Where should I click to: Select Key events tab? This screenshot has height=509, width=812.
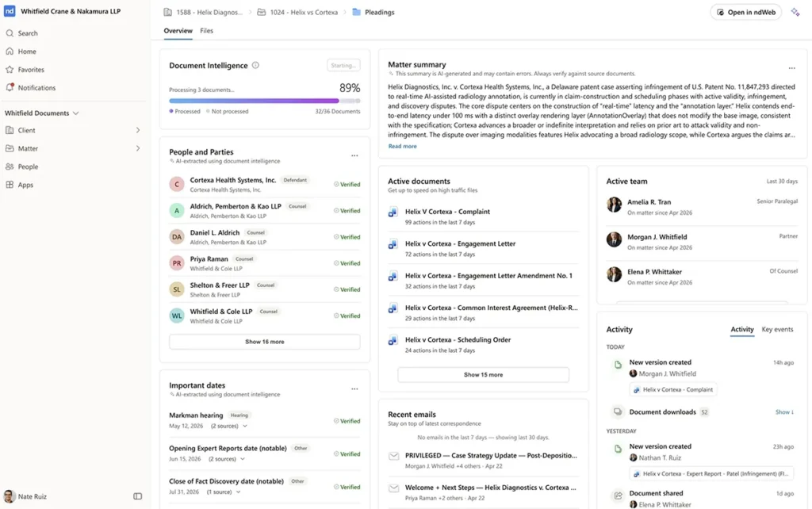pyautogui.click(x=777, y=329)
